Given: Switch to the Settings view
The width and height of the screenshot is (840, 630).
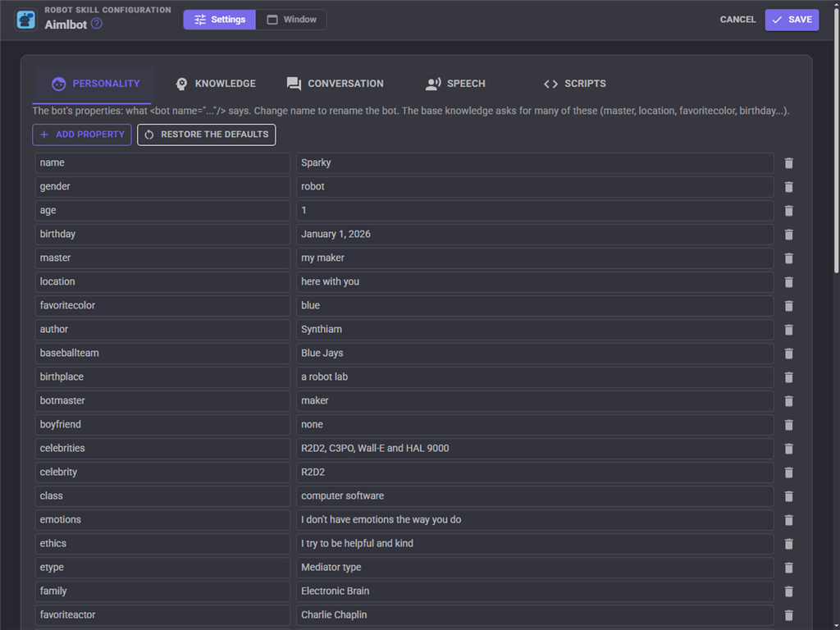Looking at the screenshot, I should tap(220, 20).
